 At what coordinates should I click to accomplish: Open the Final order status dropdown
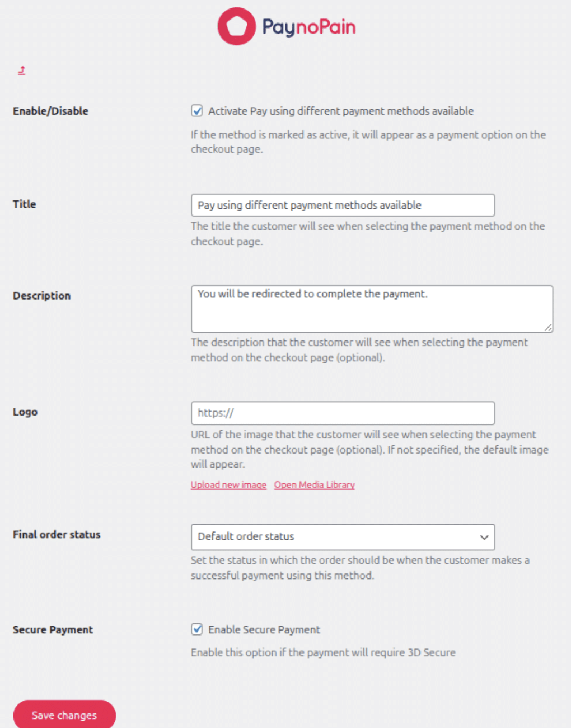point(343,537)
